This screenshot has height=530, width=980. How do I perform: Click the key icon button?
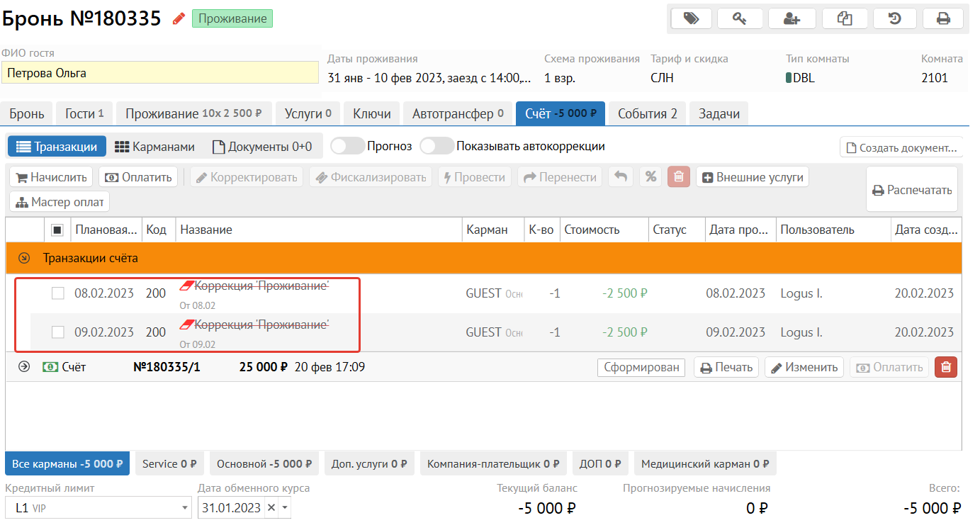pyautogui.click(x=740, y=18)
